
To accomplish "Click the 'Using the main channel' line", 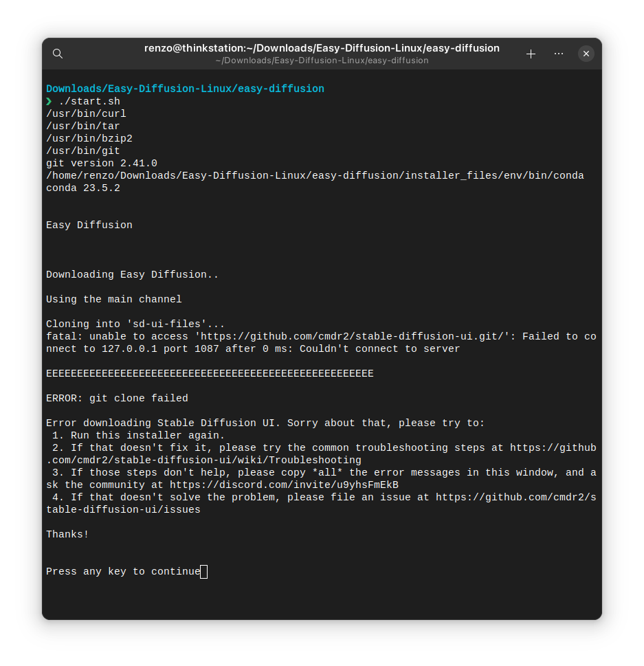I will coord(113,299).
